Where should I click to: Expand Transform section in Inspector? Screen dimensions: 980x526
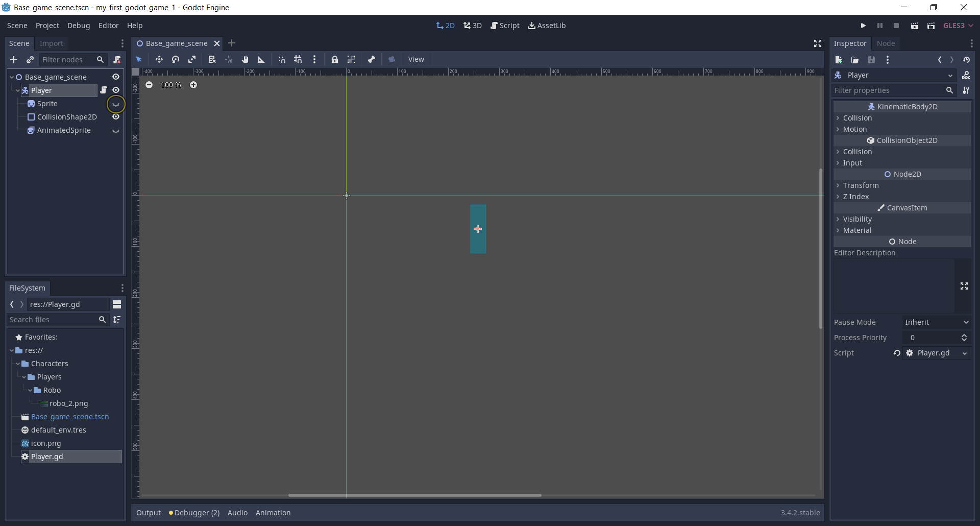(x=902, y=185)
